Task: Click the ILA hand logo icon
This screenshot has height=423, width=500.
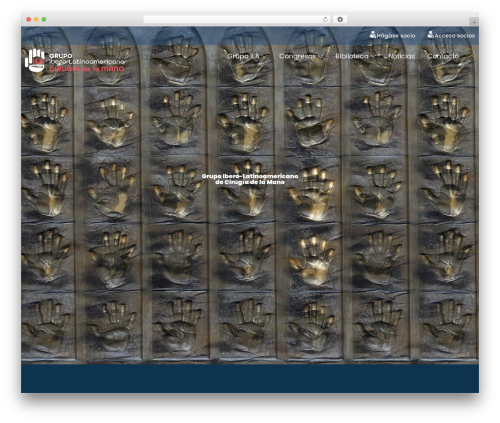Action: (35, 60)
